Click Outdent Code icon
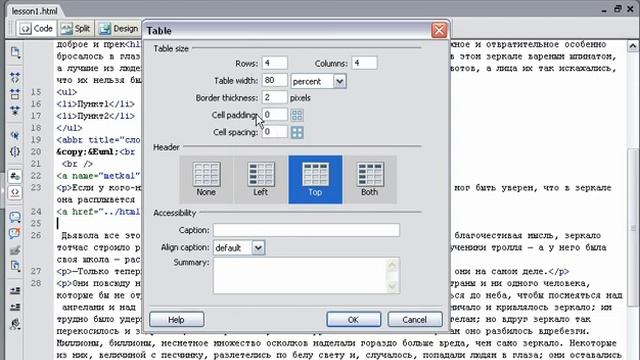Viewport: 640px width, 360px height. [x=15, y=307]
